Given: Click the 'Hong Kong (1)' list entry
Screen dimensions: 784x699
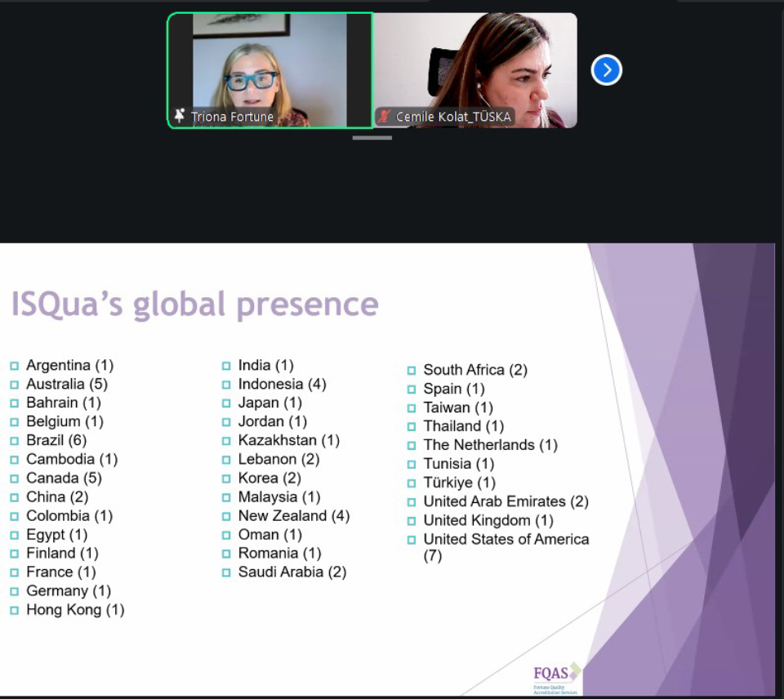Looking at the screenshot, I should coord(75,610).
